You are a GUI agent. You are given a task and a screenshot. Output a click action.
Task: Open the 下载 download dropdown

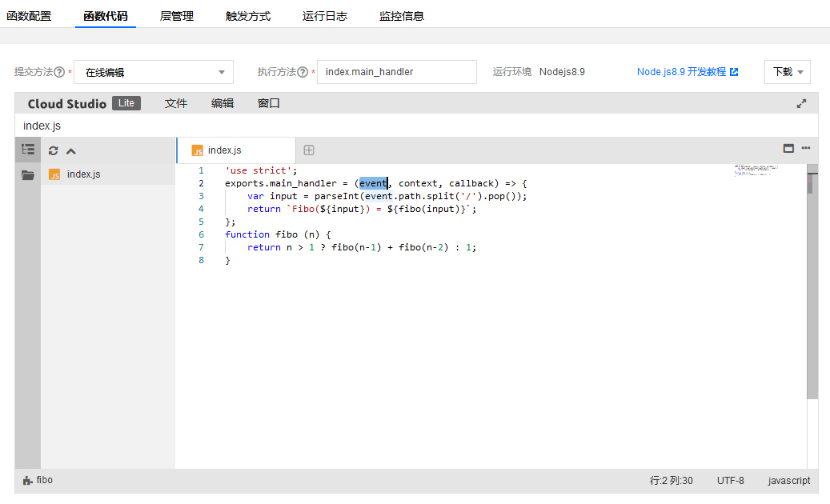tap(787, 72)
